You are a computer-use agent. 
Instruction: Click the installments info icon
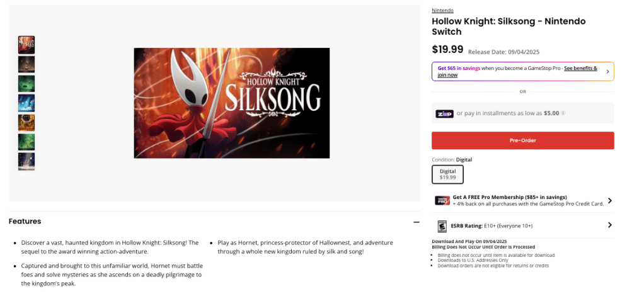coord(563,113)
